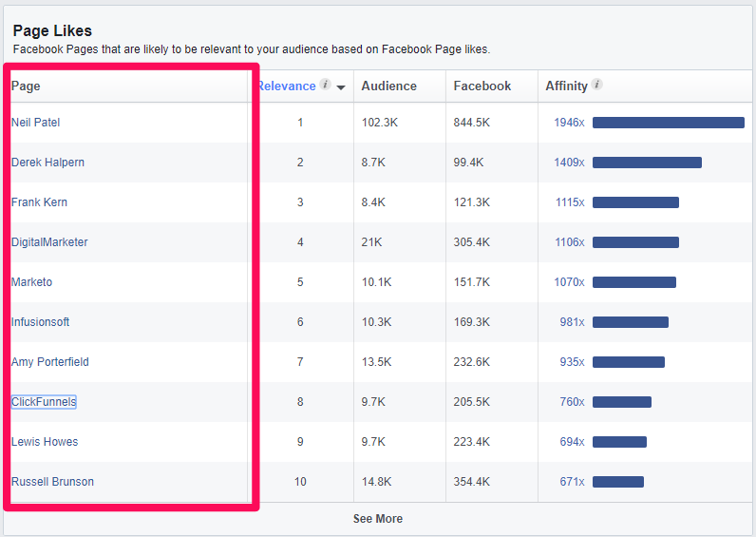Click the 935x affinity value

pos(572,362)
